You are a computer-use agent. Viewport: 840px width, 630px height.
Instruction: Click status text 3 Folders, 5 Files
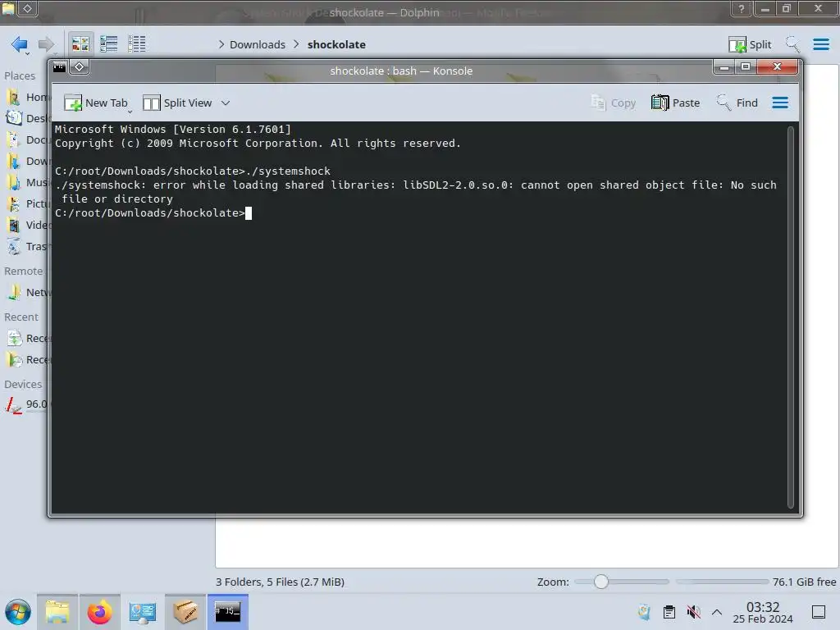pos(281,582)
